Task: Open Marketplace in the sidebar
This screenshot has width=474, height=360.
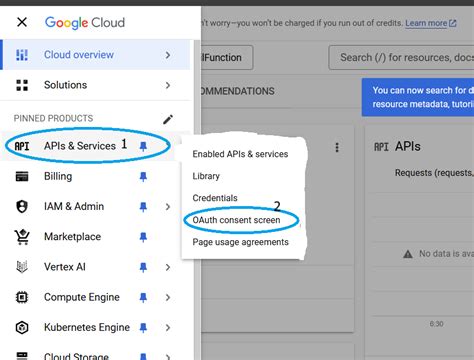Action: 73,237
